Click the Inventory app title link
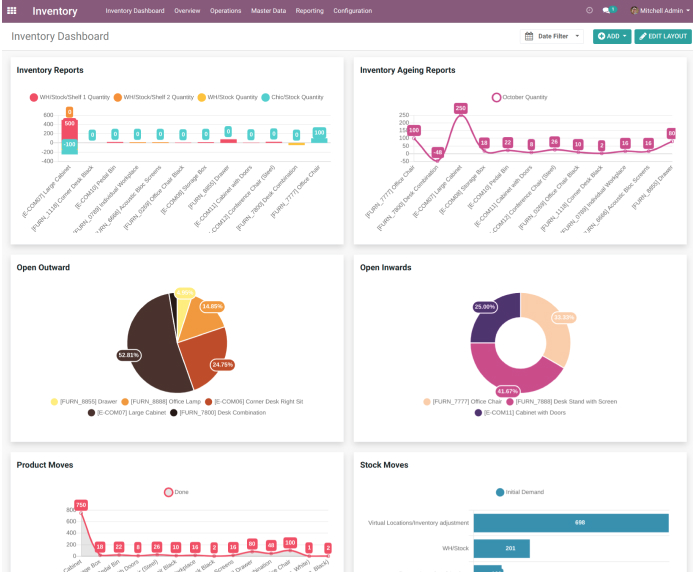Screen dimensions: 694x572 (54, 11)
